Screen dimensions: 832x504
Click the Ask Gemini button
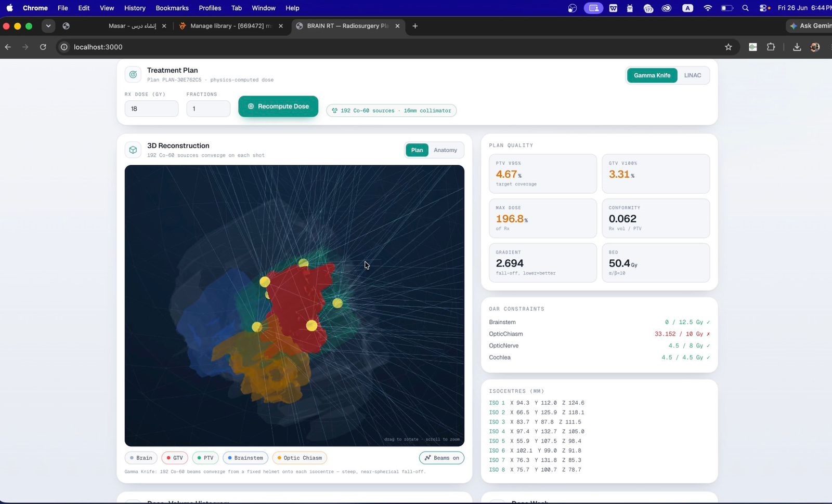click(x=810, y=26)
